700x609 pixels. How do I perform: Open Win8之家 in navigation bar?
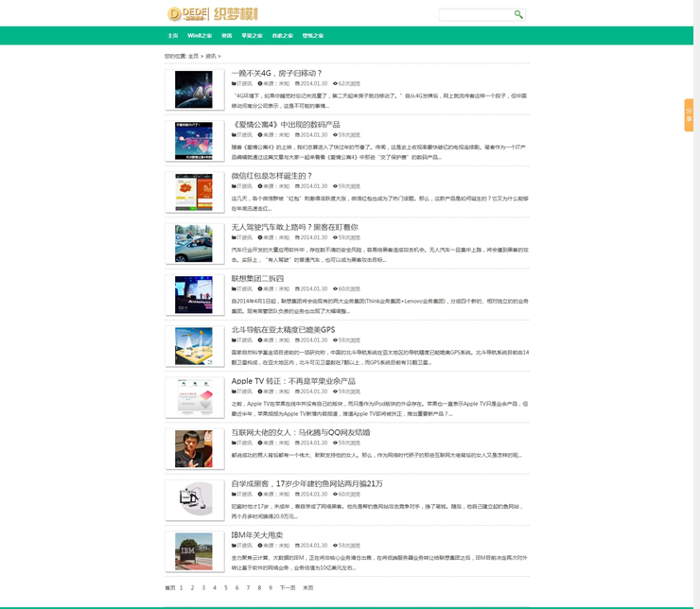coord(200,35)
